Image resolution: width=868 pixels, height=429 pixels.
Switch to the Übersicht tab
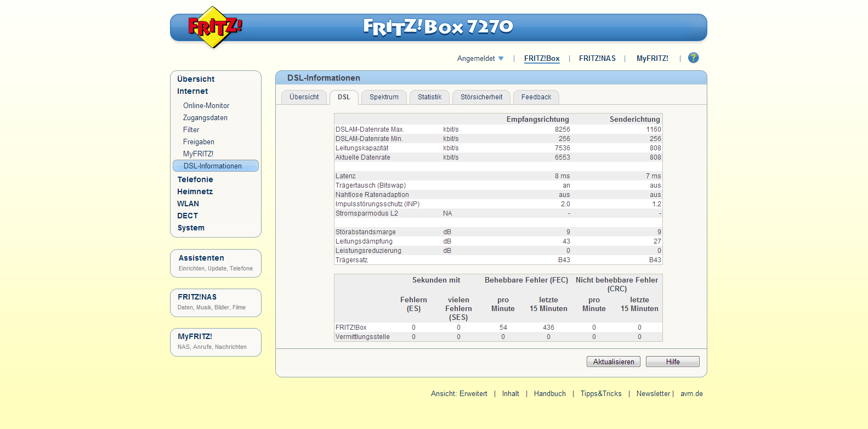pyautogui.click(x=304, y=97)
